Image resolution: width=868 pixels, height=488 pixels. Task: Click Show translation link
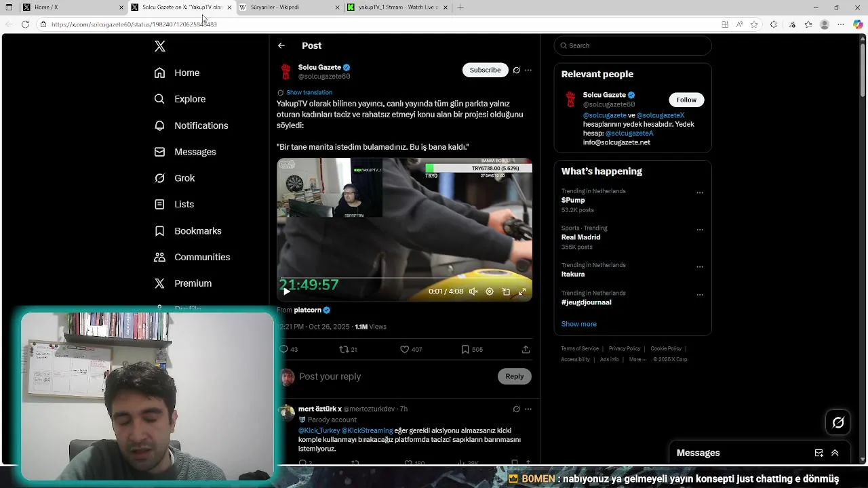point(309,92)
